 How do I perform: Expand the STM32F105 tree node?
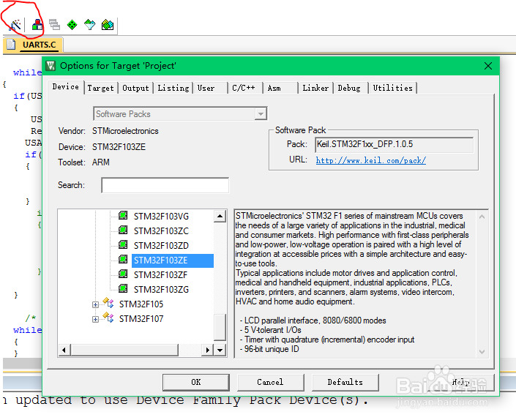click(x=95, y=304)
